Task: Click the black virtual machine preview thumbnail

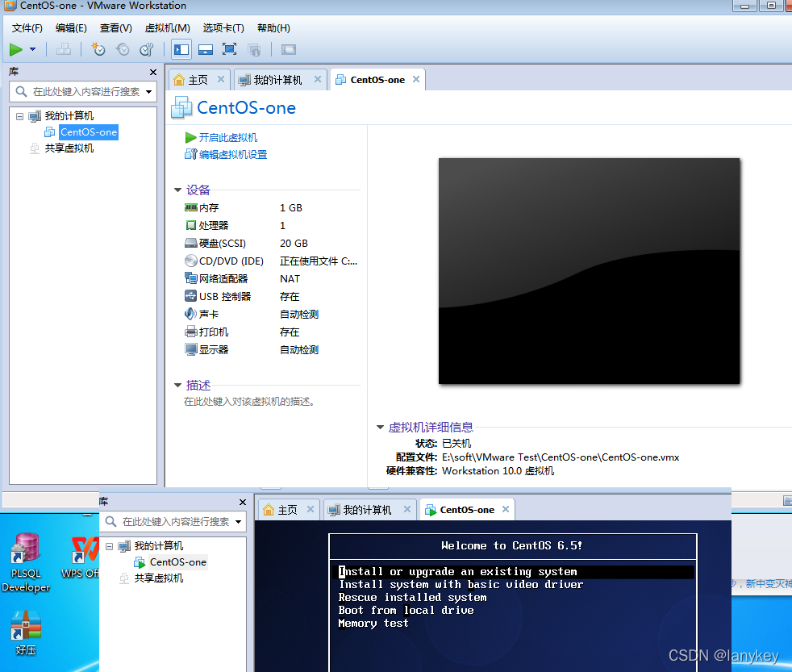Action: pyautogui.click(x=589, y=271)
